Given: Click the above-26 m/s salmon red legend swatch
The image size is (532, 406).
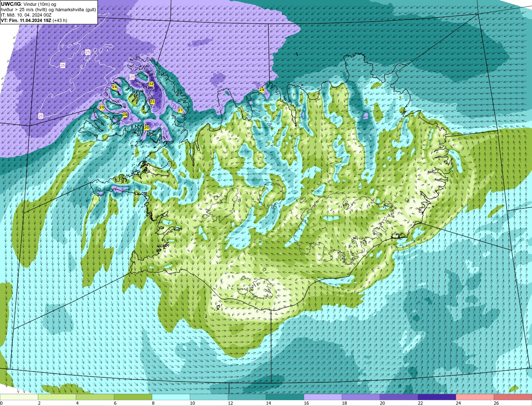Looking at the screenshot, I should click(x=513, y=397).
